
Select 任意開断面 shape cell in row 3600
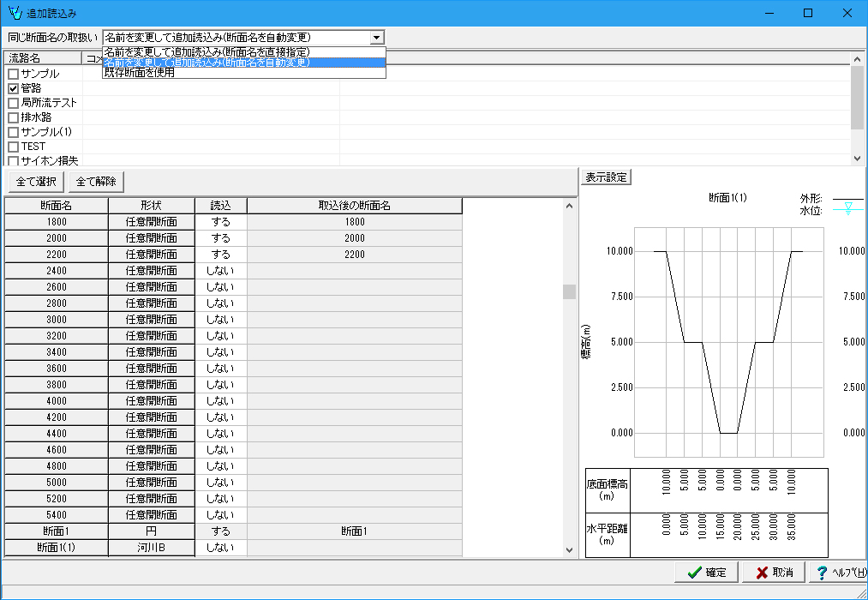click(x=151, y=368)
